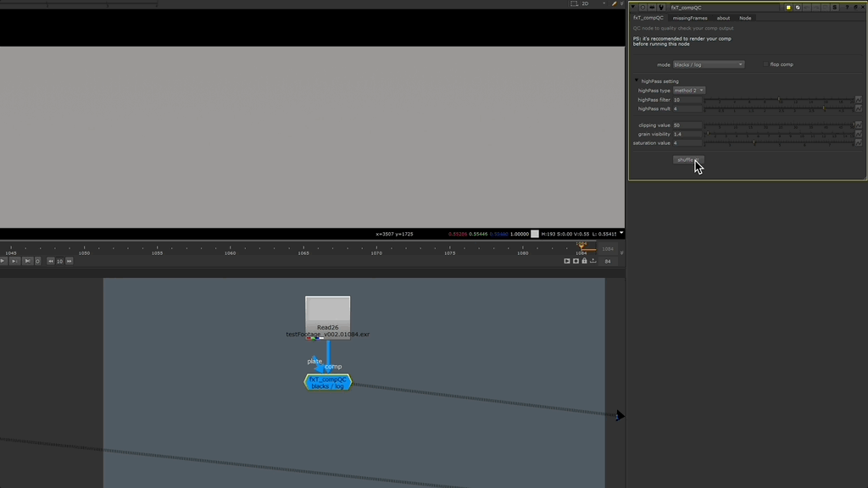Select the Read26 node thumbnail
868x488 pixels.
click(327, 309)
